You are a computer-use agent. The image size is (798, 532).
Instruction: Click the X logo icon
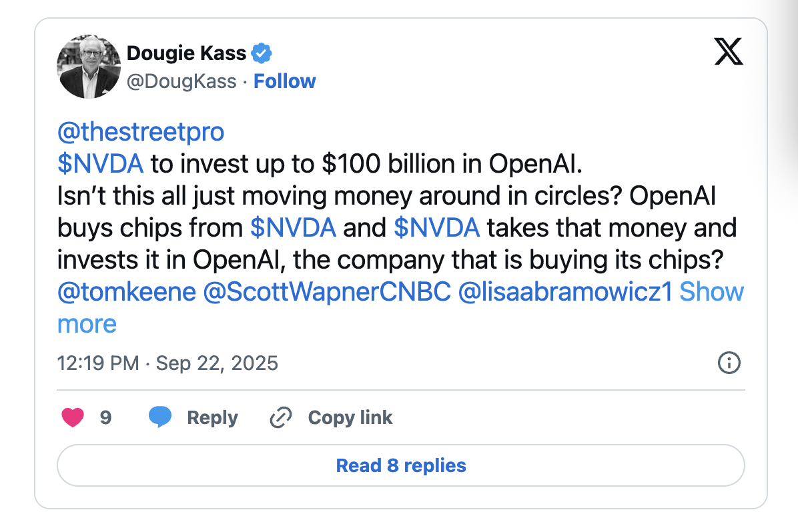(728, 52)
